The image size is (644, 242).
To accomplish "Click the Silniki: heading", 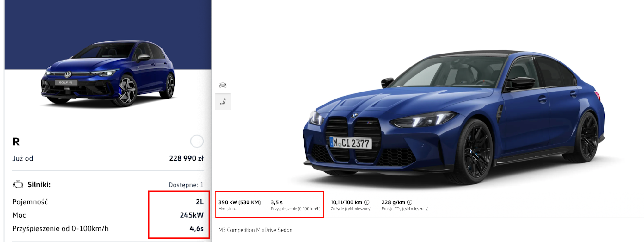I will point(39,184).
